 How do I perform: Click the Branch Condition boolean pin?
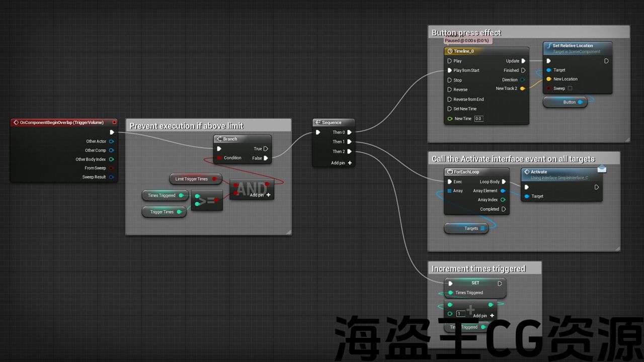coord(219,158)
